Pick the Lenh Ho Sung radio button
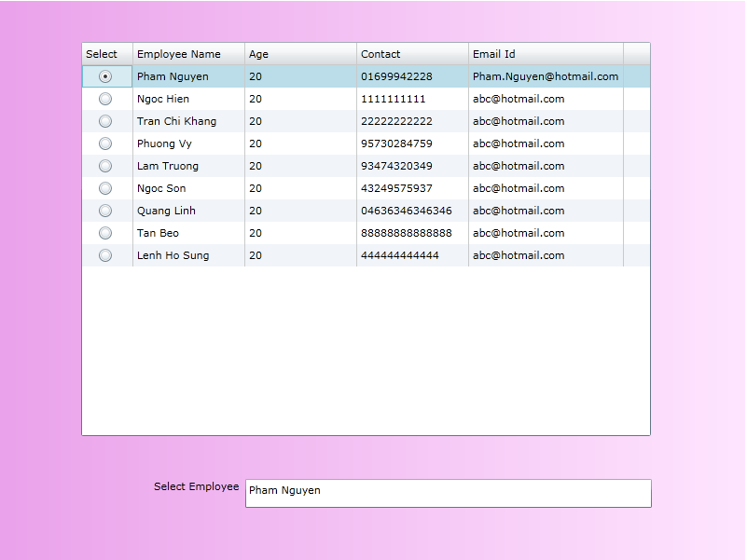Screen dimensions: 747x560 105,255
